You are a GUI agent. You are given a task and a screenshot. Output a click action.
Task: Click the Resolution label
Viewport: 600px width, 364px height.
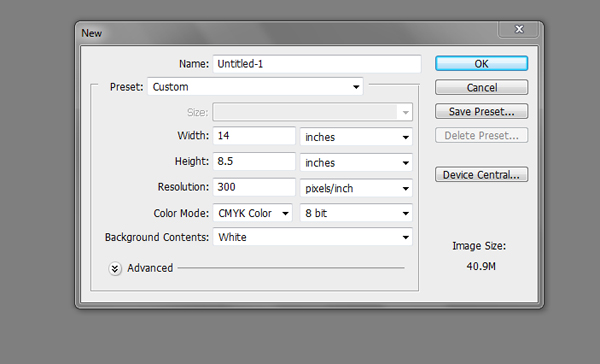click(x=183, y=187)
